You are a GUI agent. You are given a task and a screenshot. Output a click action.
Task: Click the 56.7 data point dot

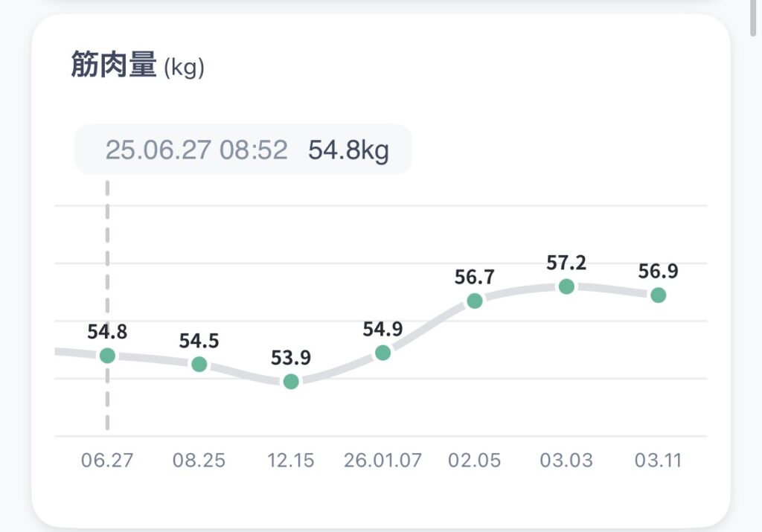point(475,301)
